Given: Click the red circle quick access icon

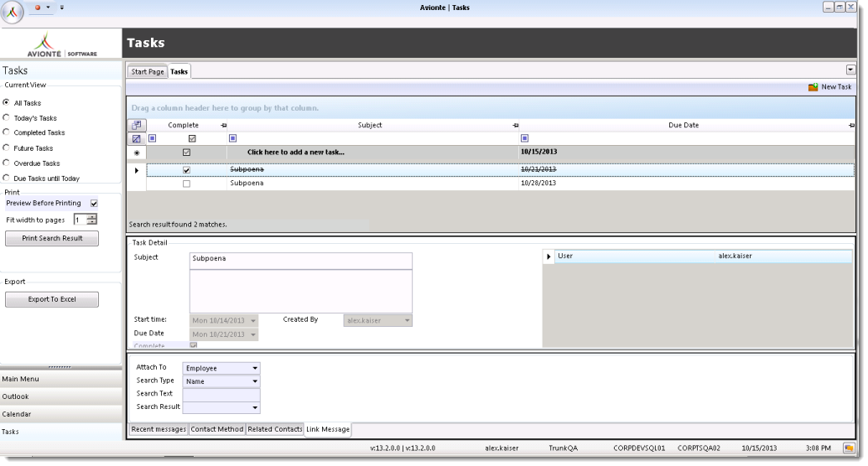Looking at the screenshot, I should coord(38,8).
